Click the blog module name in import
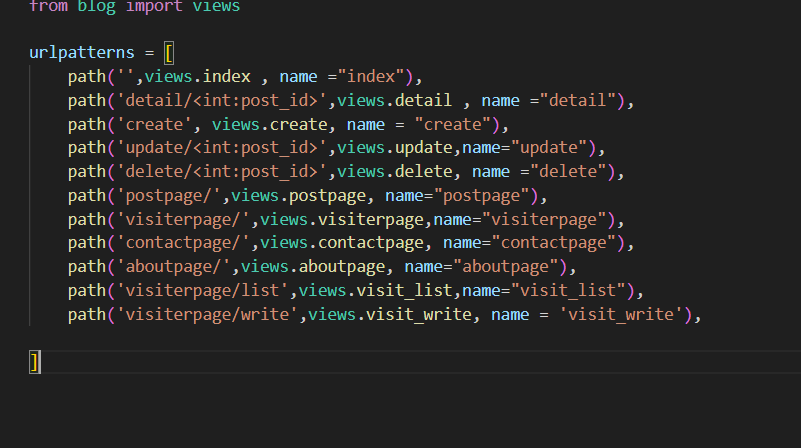Screen dimensions: 801x448 click(x=96, y=6)
